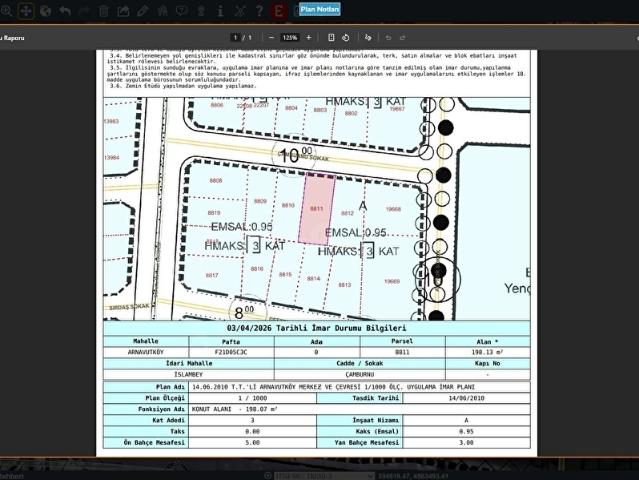The image size is (639, 480).
Task: Click the red E icon
Action: [279, 11]
